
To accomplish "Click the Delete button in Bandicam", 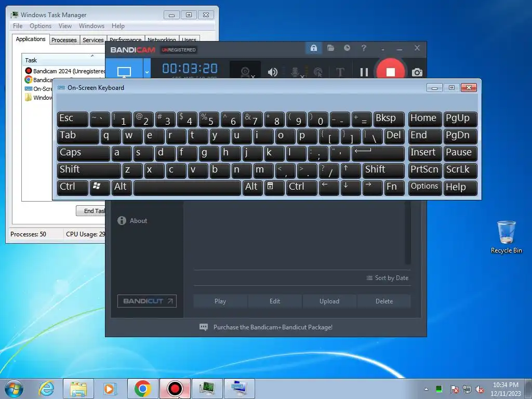I will coord(384,301).
